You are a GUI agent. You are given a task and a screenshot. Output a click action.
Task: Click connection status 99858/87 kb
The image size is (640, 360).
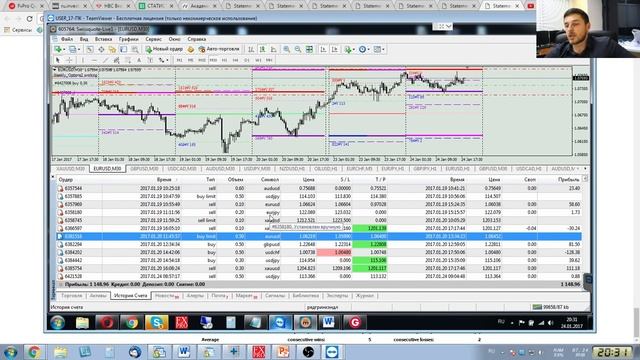click(551, 307)
